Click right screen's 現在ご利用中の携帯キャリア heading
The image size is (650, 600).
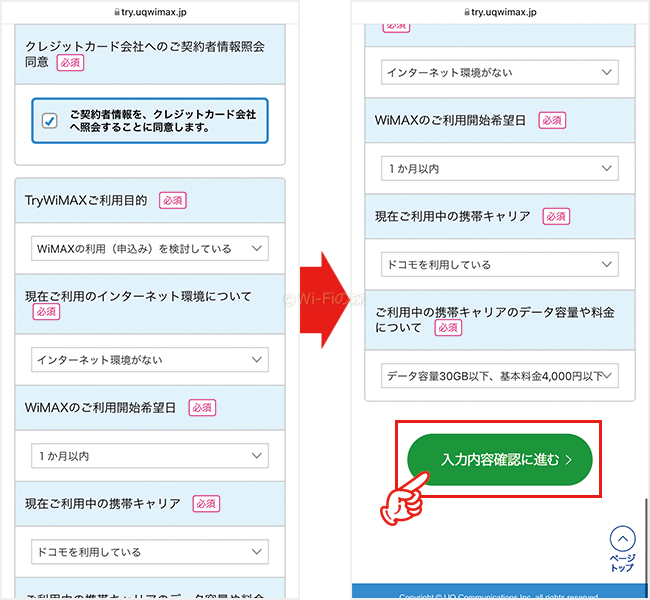(453, 216)
